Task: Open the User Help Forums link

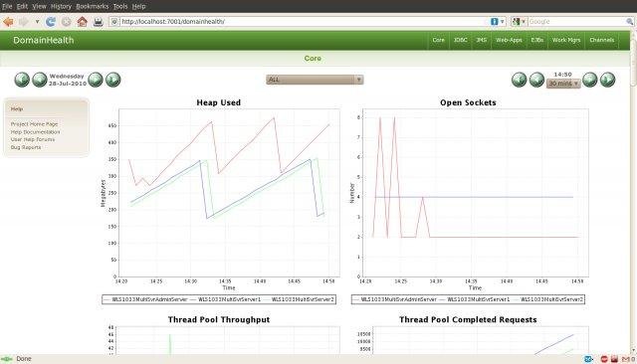Action: 33,139
